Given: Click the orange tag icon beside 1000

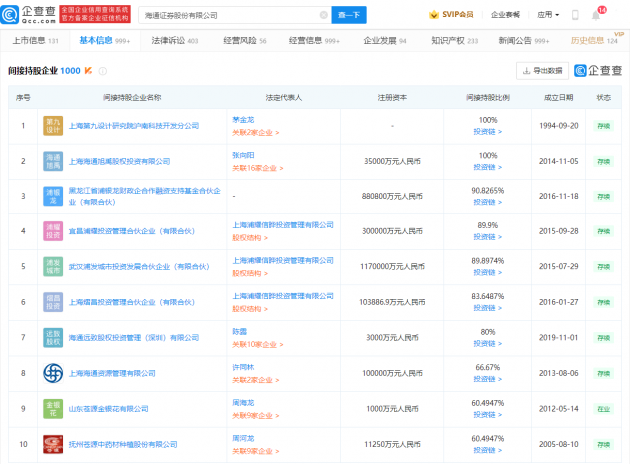Looking at the screenshot, I should click(89, 72).
